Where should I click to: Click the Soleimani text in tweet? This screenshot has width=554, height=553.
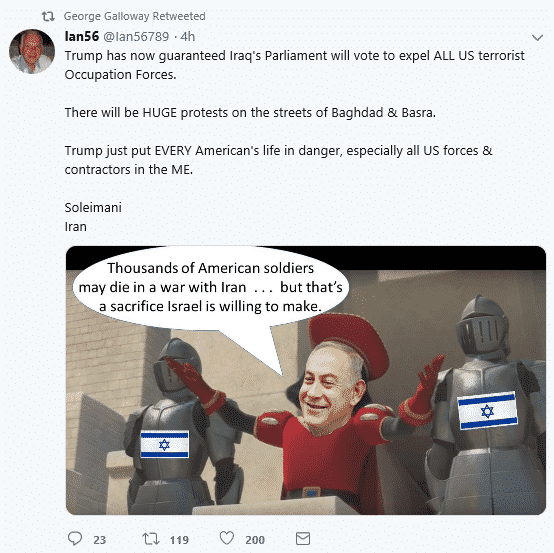(93, 207)
